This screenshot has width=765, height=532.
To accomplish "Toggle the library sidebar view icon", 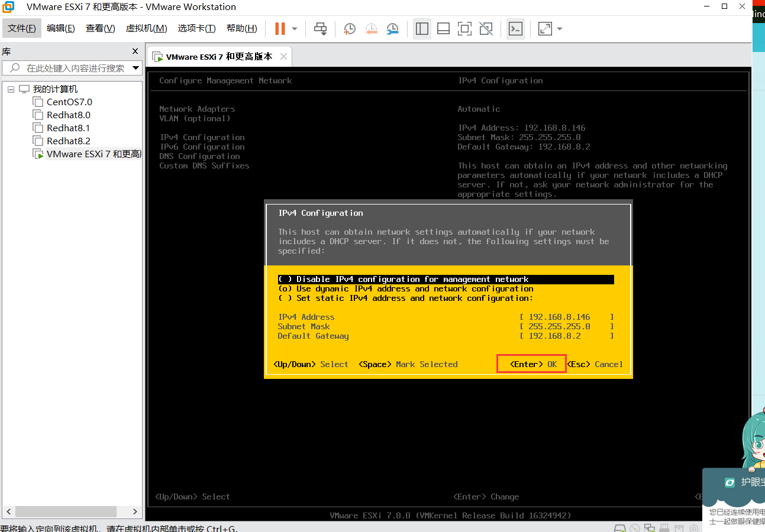I will click(x=422, y=28).
